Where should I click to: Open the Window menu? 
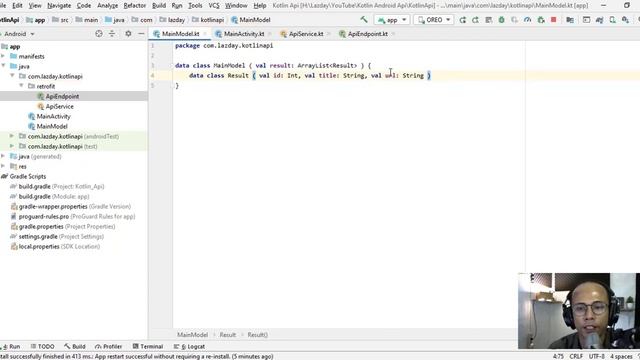point(236,6)
